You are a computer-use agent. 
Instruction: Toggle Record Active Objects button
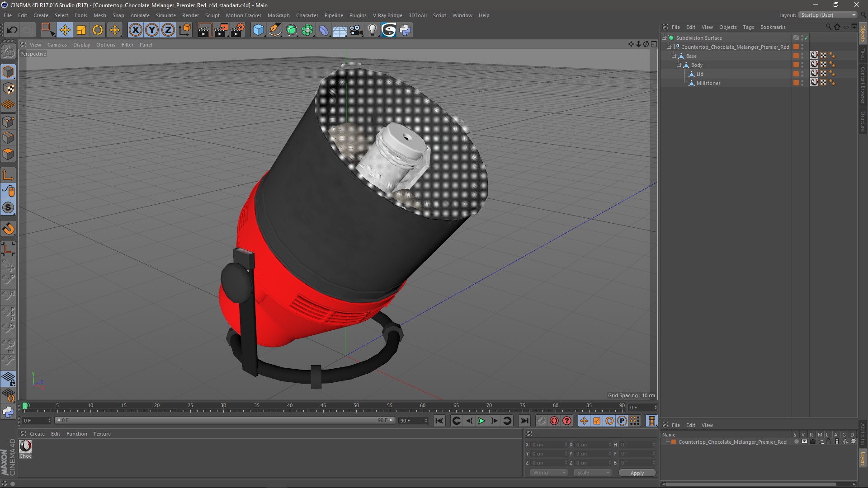coord(541,421)
